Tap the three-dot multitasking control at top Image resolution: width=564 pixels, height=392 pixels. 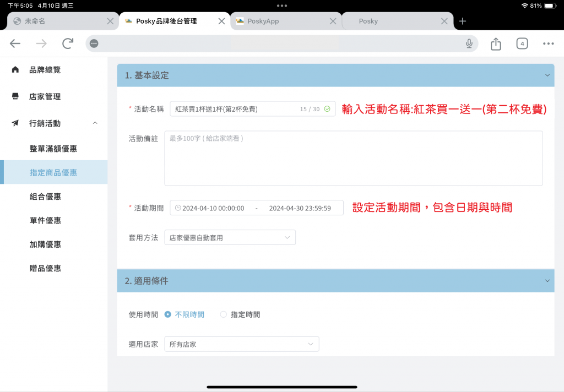(282, 6)
